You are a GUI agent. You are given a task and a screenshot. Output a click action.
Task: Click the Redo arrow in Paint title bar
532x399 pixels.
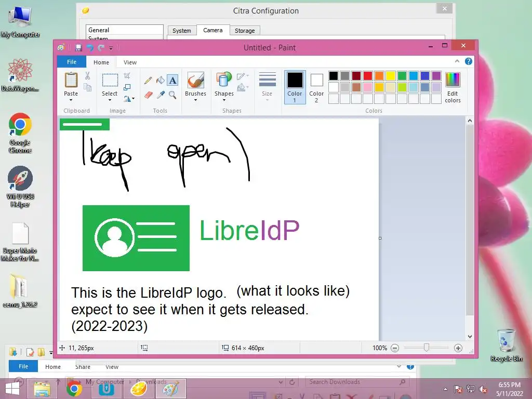click(x=101, y=48)
